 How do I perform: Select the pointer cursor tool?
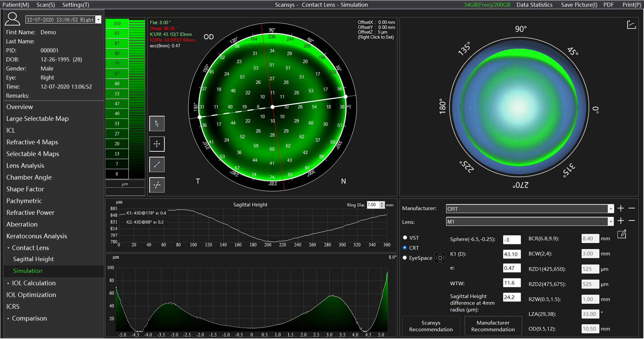coord(157,124)
